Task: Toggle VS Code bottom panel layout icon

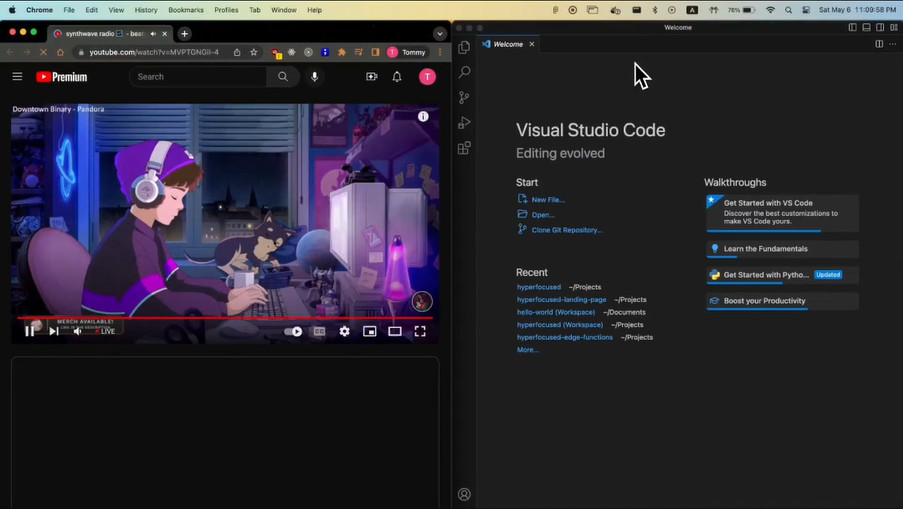Action: [866, 27]
